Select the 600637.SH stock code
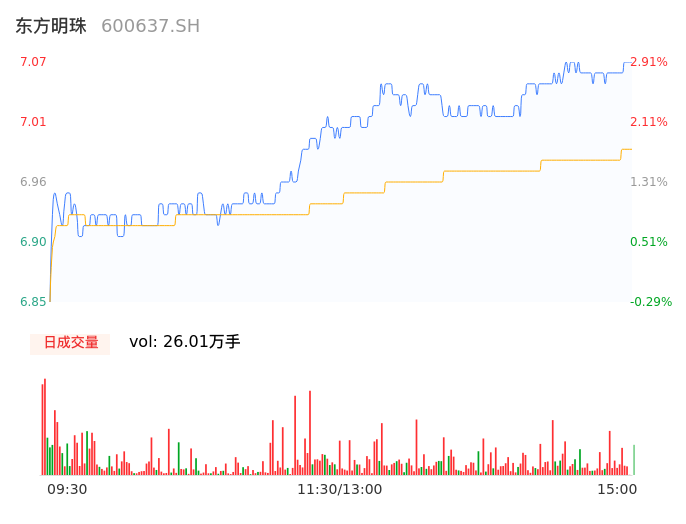 [x=150, y=26]
